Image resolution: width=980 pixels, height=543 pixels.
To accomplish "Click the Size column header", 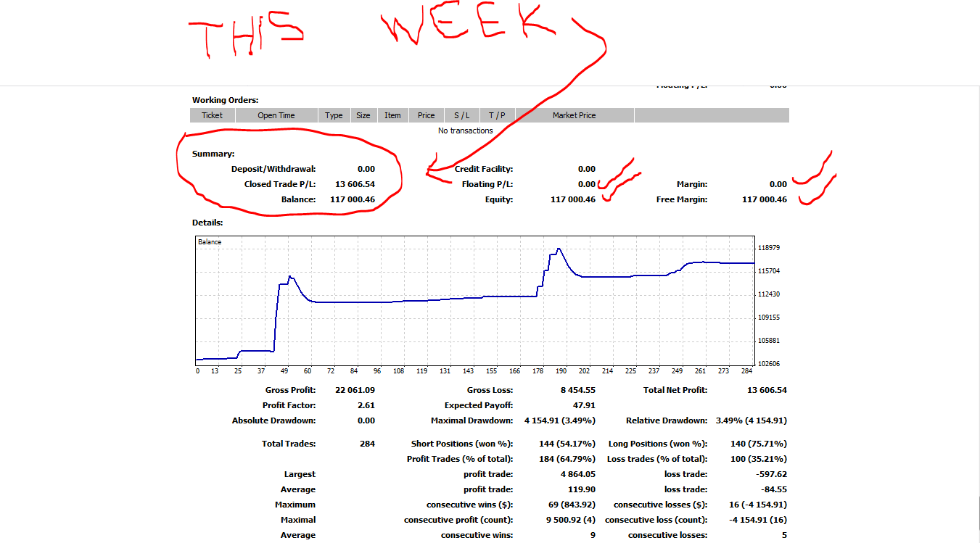I will [x=363, y=115].
